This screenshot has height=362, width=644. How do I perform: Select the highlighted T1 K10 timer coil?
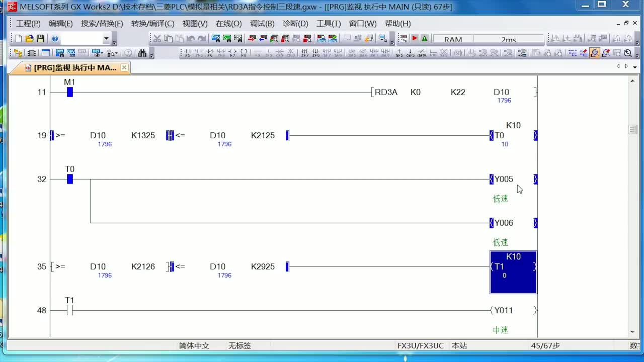click(x=513, y=272)
